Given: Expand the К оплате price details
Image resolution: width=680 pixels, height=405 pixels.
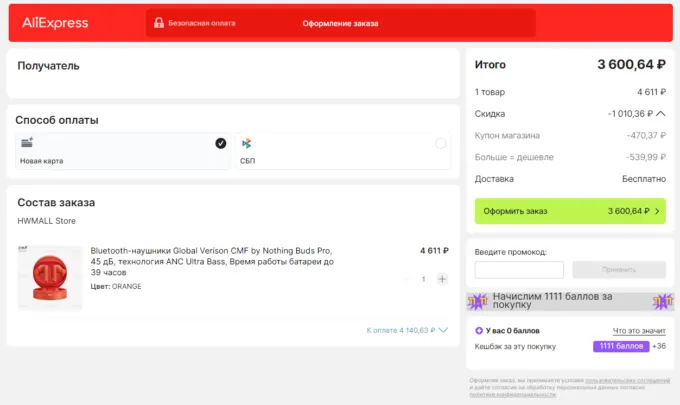Looking at the screenshot, I should [x=442, y=329].
